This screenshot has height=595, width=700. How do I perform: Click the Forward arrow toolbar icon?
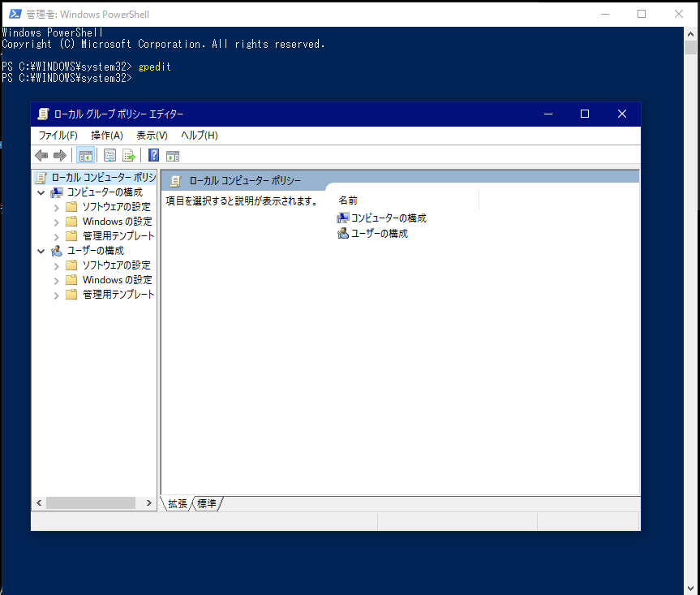(60, 156)
